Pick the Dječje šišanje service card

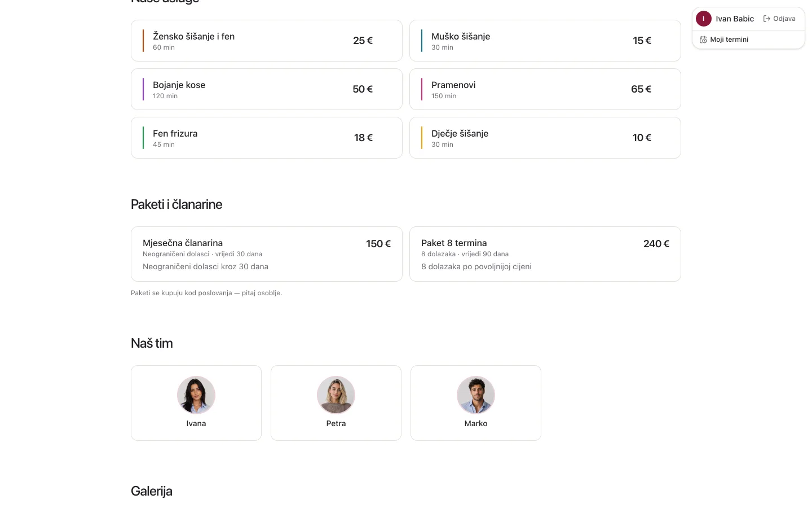(545, 138)
